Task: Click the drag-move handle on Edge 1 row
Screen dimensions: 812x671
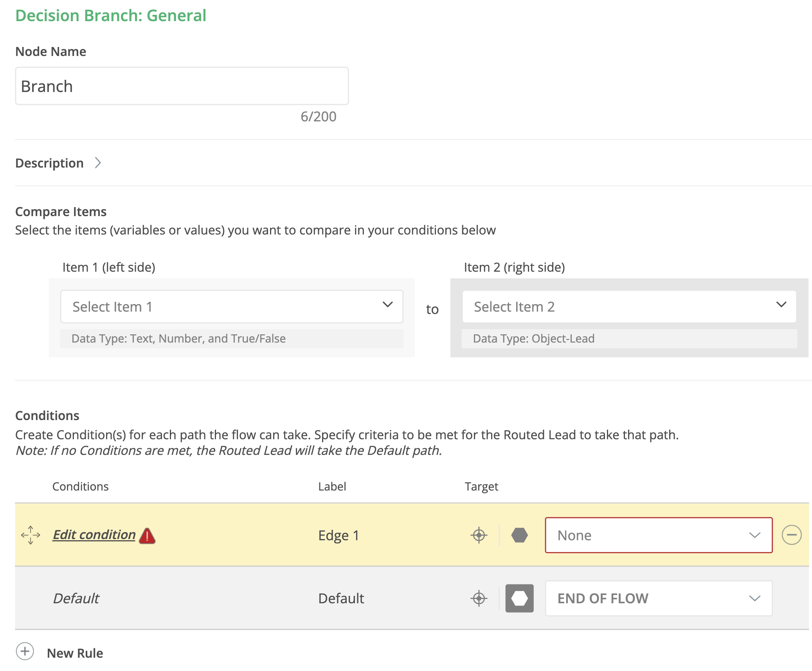Action: click(x=31, y=535)
